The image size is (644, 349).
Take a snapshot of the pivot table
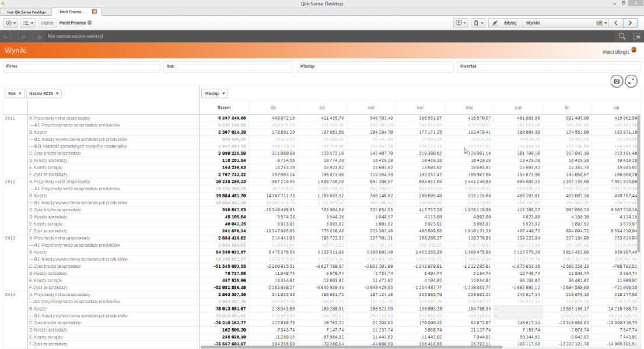(616, 81)
